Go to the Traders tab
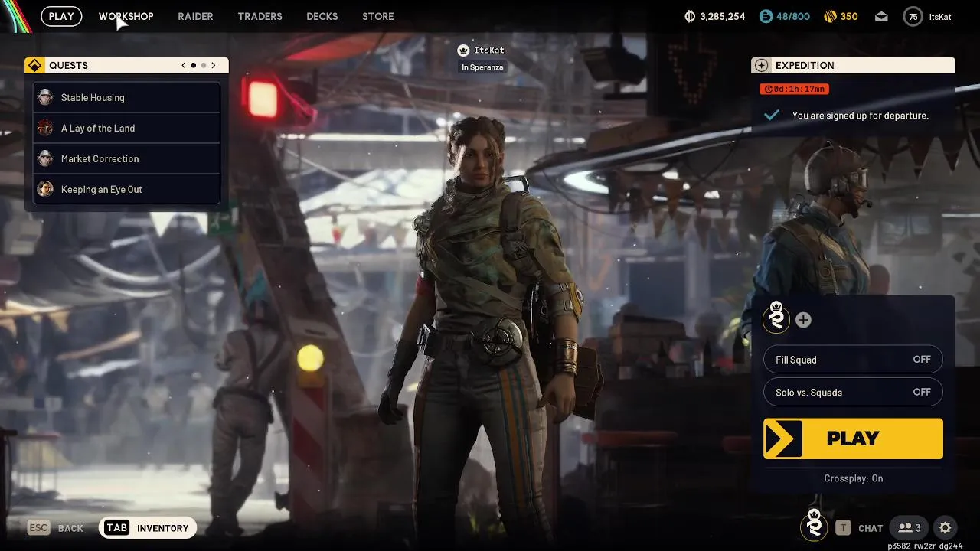The height and width of the screenshot is (551, 980). point(260,16)
